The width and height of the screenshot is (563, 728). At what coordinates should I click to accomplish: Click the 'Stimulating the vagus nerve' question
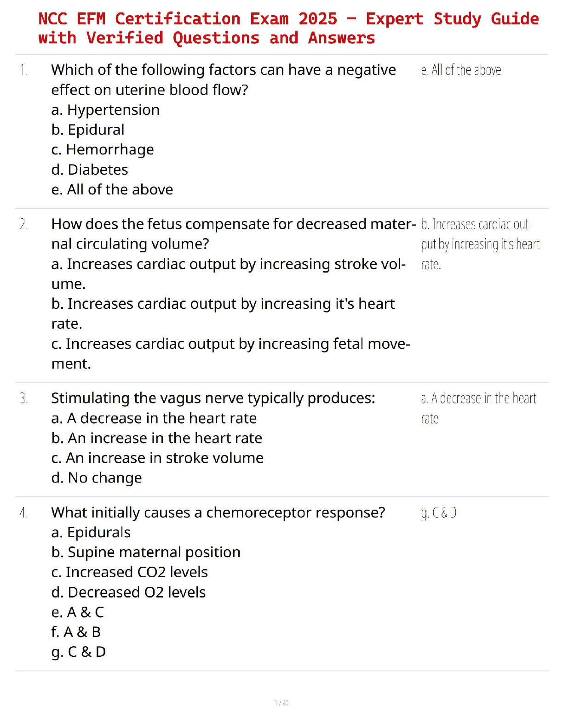click(x=213, y=398)
